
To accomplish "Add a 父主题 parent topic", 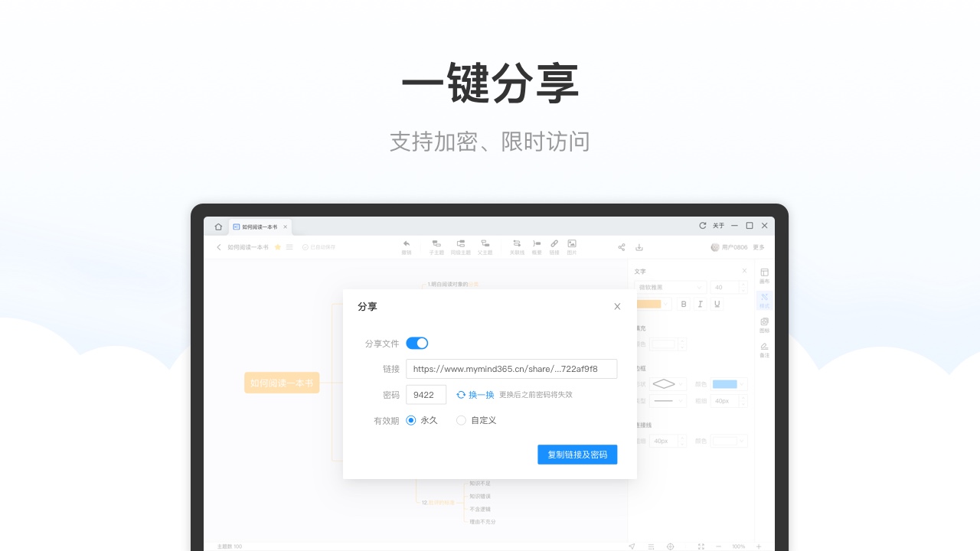I will [485, 247].
